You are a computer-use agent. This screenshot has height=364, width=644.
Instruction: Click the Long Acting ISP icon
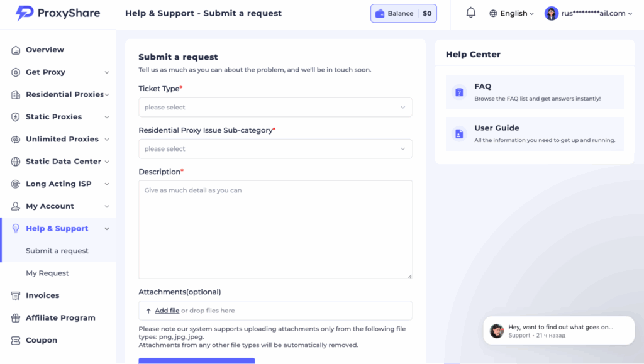16,184
